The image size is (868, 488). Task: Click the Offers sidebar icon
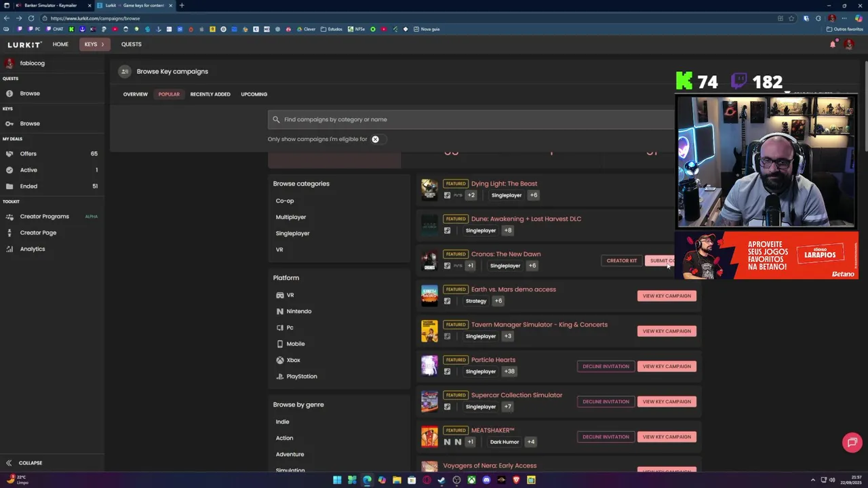(x=9, y=154)
